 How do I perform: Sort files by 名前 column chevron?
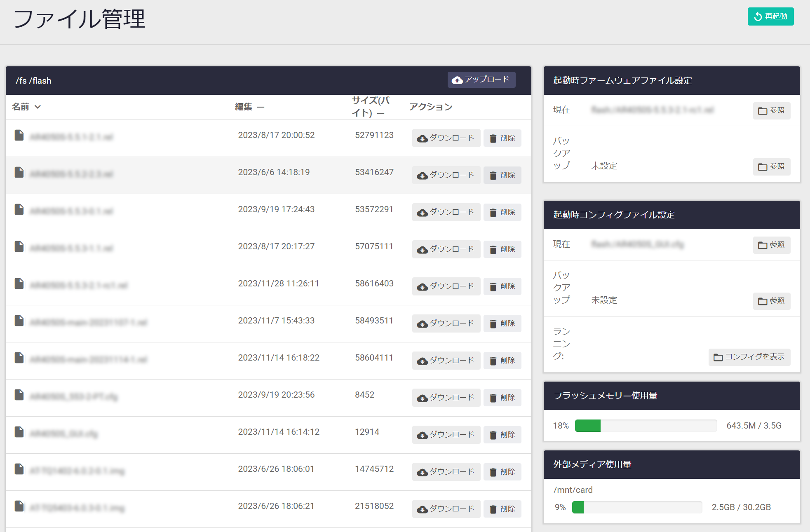click(38, 107)
